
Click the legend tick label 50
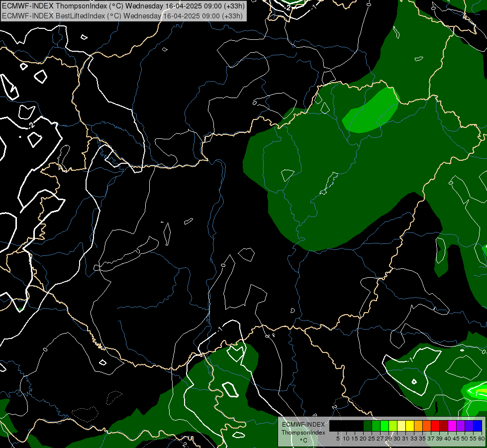coord(465,439)
